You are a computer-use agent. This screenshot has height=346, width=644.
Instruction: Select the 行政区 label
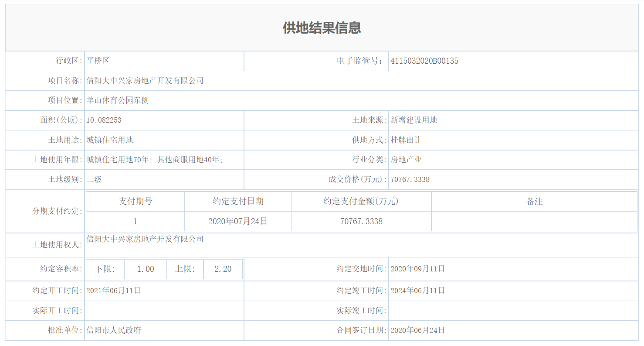click(x=69, y=61)
